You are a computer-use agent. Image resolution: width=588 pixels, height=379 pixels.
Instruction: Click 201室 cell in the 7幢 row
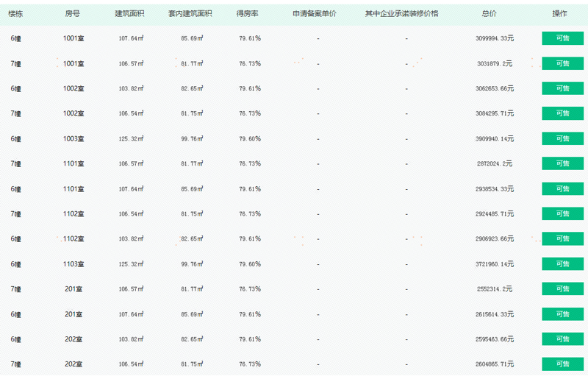(x=73, y=289)
